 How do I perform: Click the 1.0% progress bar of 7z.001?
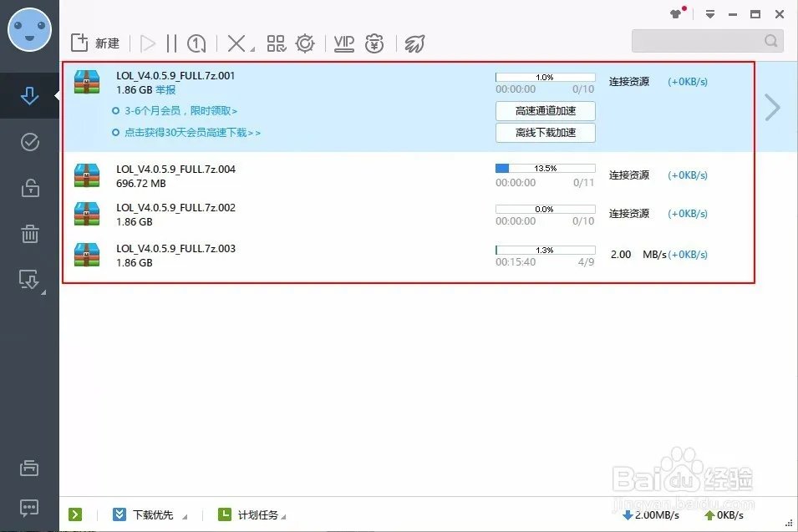click(546, 78)
